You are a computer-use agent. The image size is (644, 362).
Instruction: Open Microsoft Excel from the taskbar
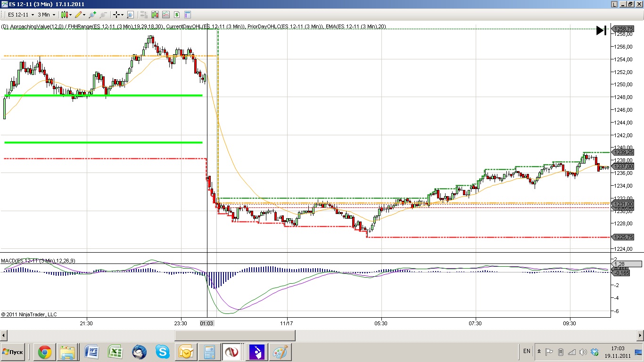click(x=116, y=352)
